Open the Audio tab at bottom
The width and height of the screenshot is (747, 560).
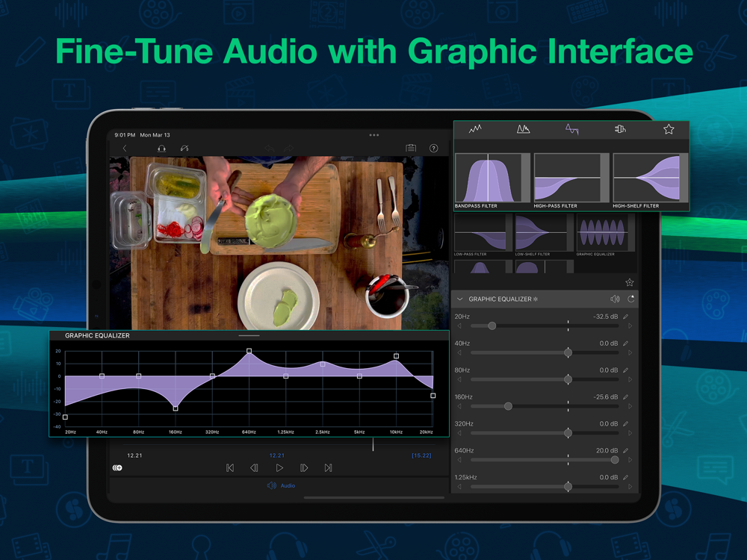(281, 486)
